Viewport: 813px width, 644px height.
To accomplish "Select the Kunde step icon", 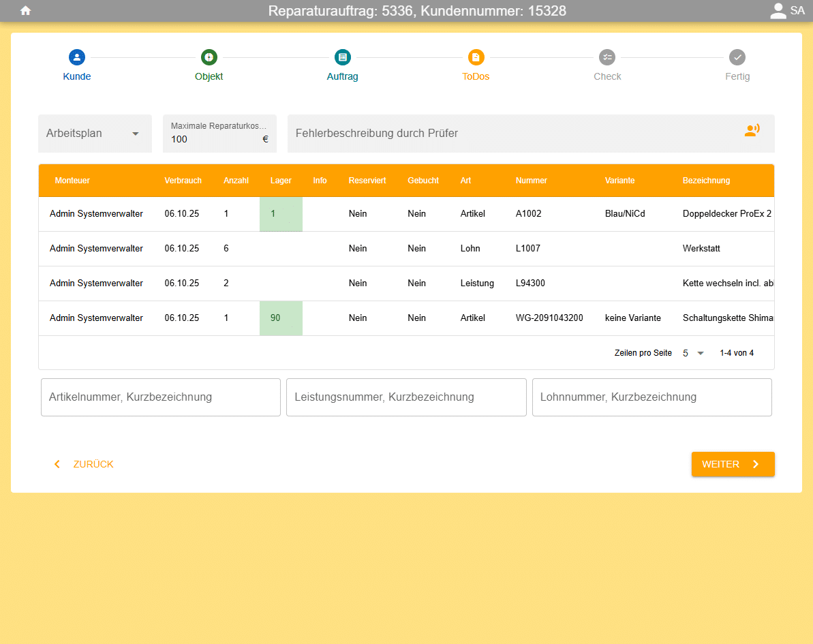I will pyautogui.click(x=77, y=57).
